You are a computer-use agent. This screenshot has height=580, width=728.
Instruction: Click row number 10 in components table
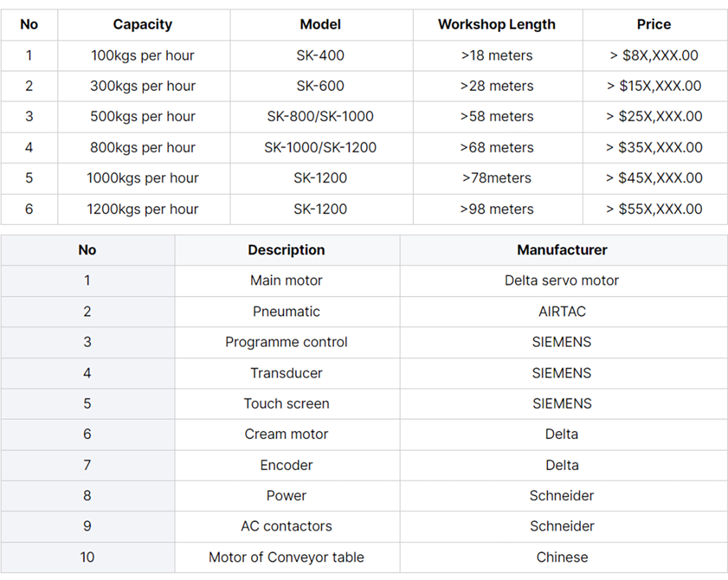coord(87,557)
